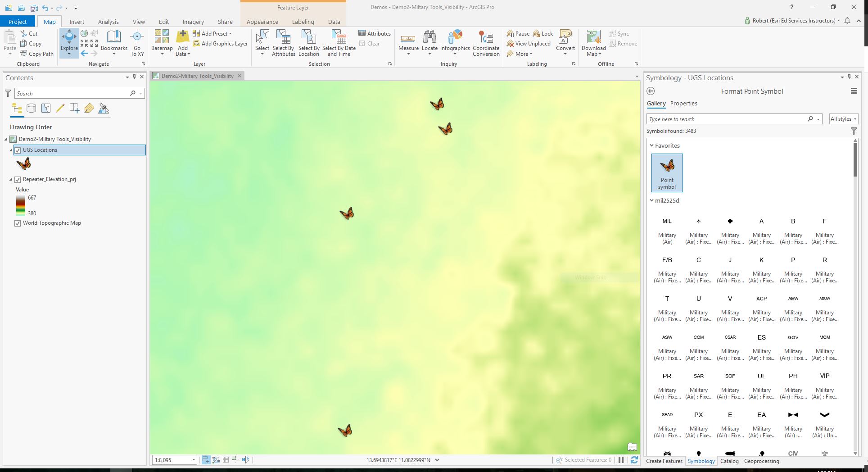Hide the Repeater_Elevation_prj layer
The width and height of the screenshot is (868, 472).
click(18, 179)
